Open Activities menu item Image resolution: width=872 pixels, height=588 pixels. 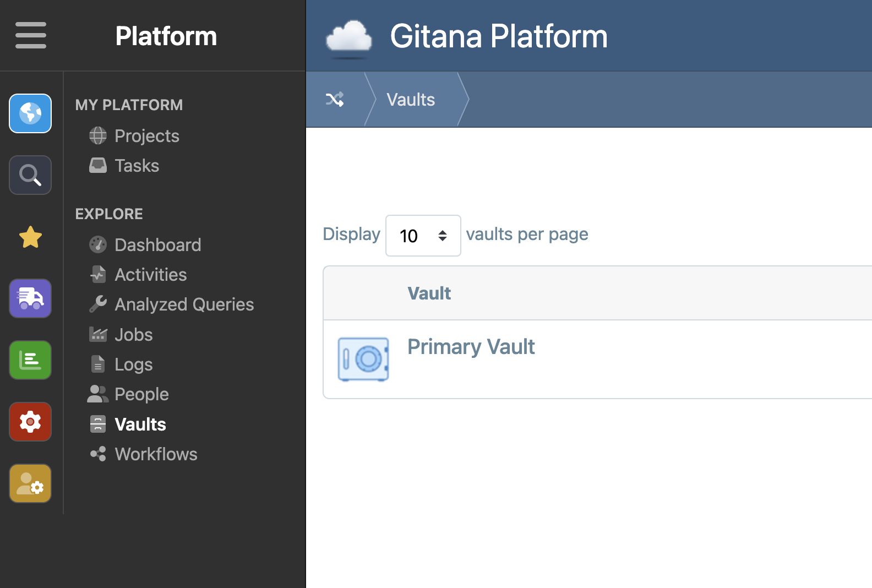pyautogui.click(x=150, y=274)
